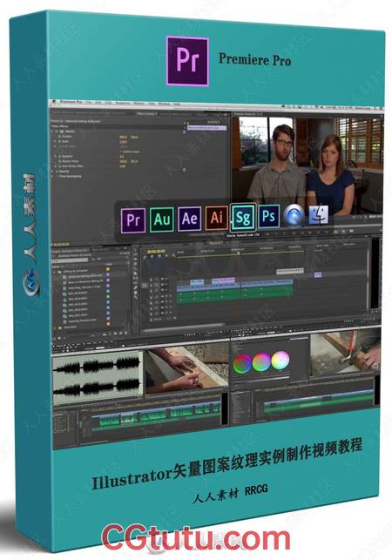The image size is (392, 560).
Task: Open Finder from the dock
Action: click(x=318, y=215)
